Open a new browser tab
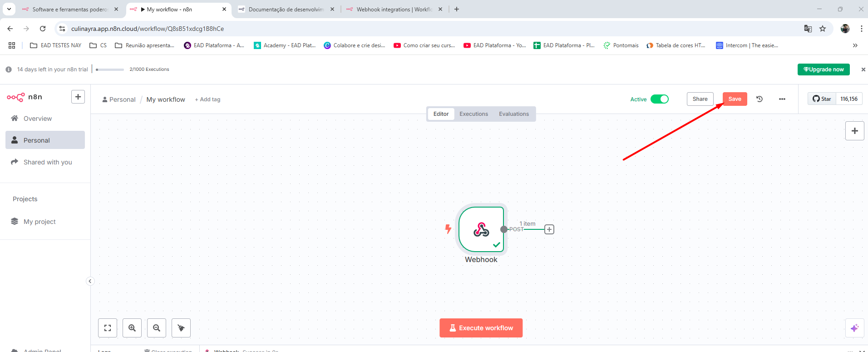The width and height of the screenshot is (868, 352). click(457, 9)
